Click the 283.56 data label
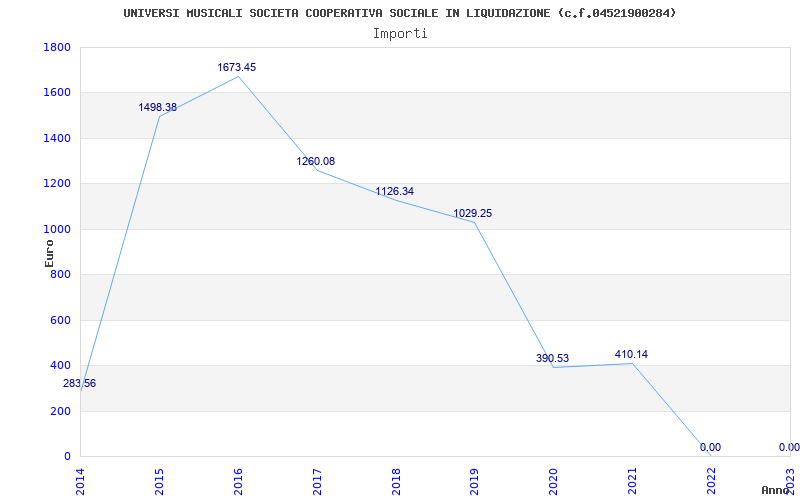This screenshot has height=500, width=800. tap(80, 384)
